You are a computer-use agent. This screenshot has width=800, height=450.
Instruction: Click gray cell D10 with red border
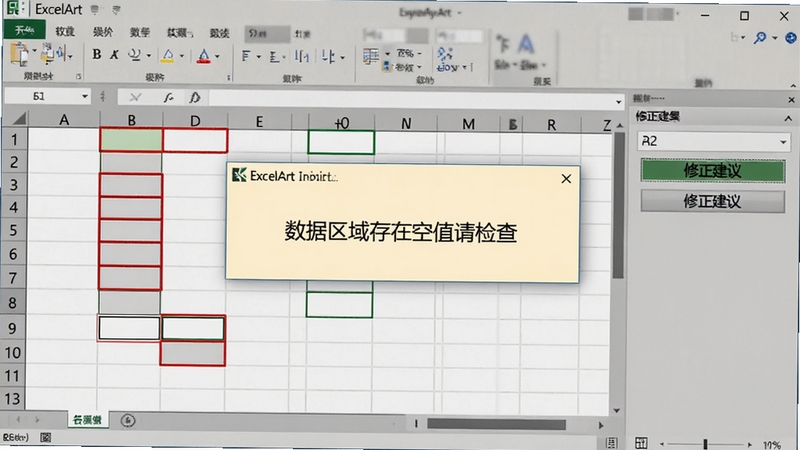coord(192,353)
